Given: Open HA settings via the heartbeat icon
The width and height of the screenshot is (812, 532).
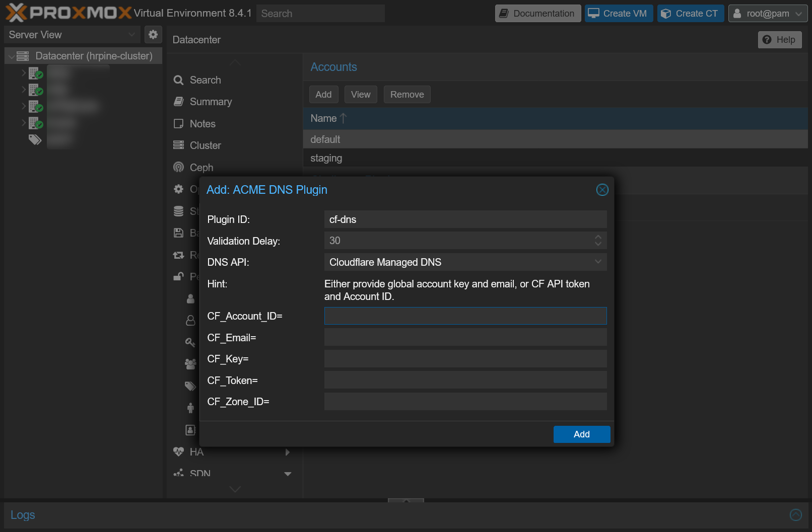Looking at the screenshot, I should (179, 451).
